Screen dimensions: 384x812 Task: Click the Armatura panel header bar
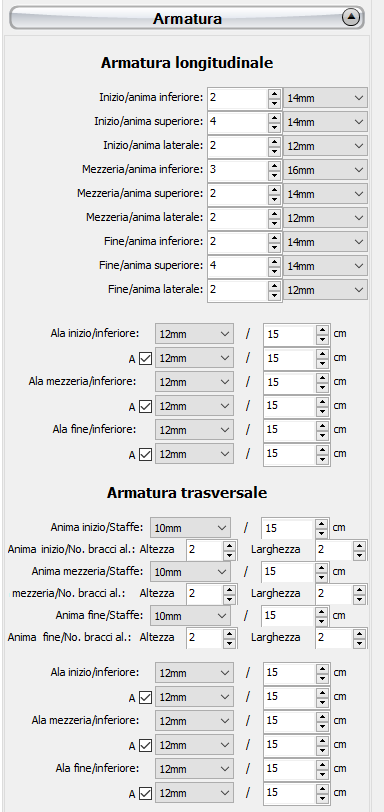pyautogui.click(x=187, y=18)
